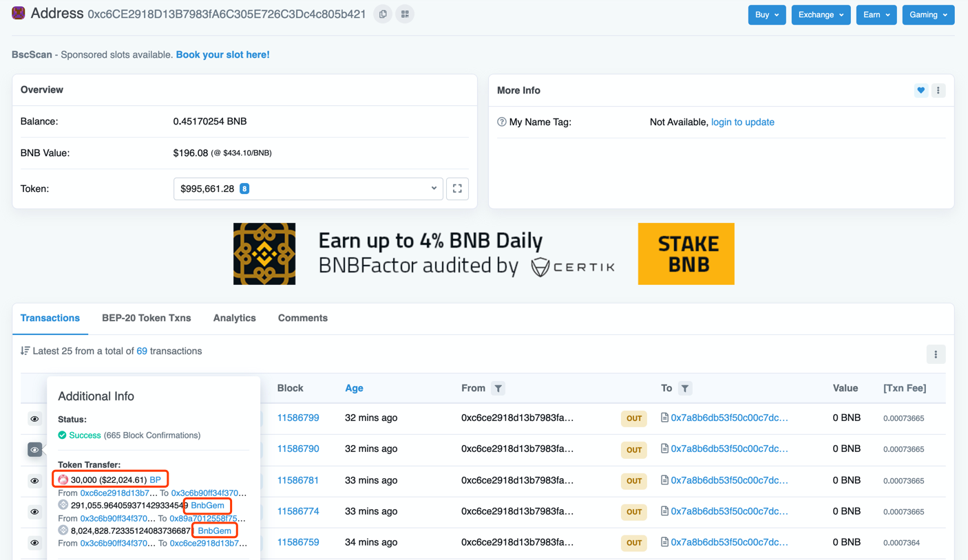This screenshot has height=560, width=968.
Task: Open More Info vertical dots menu
Action: (x=938, y=90)
